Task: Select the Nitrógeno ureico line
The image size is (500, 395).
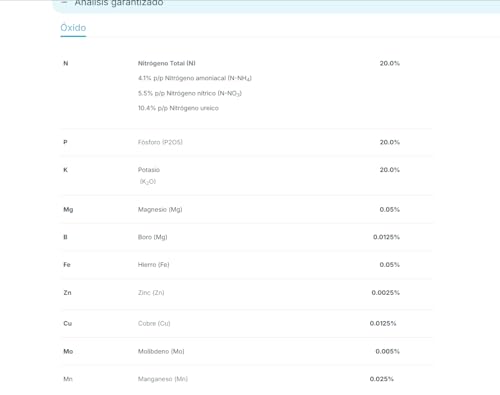Action: tap(178, 108)
